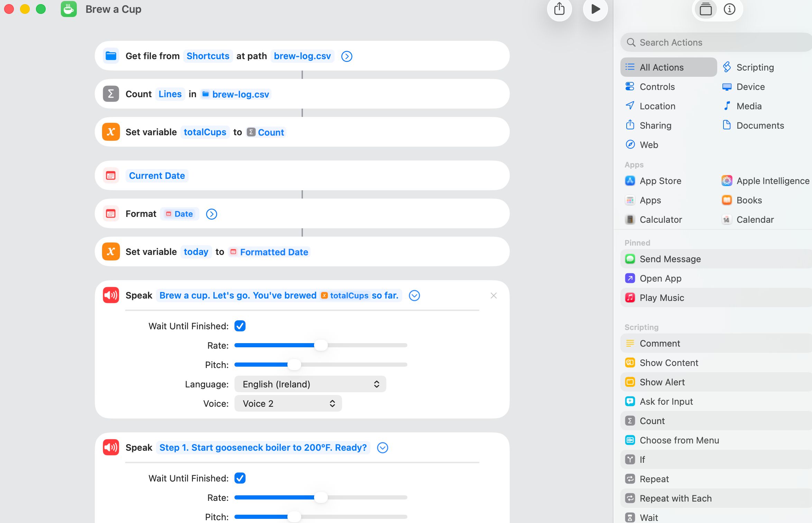Click the first Speak action speaker icon

(x=111, y=295)
